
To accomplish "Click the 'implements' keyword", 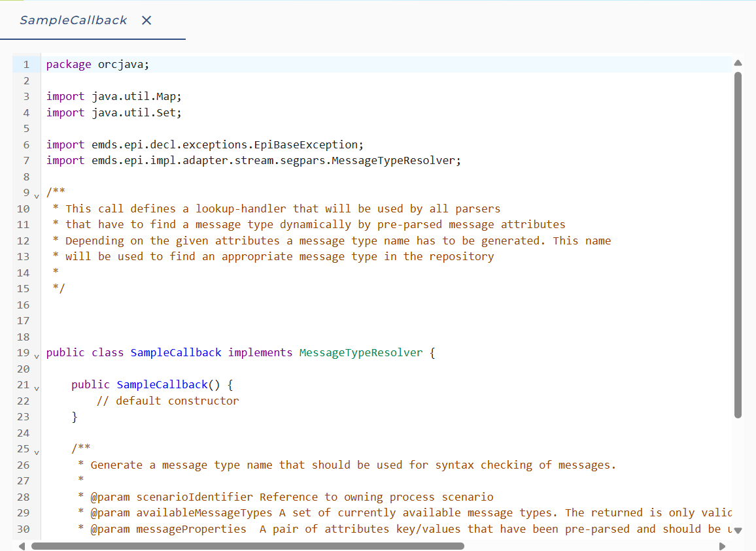I will 260,353.
